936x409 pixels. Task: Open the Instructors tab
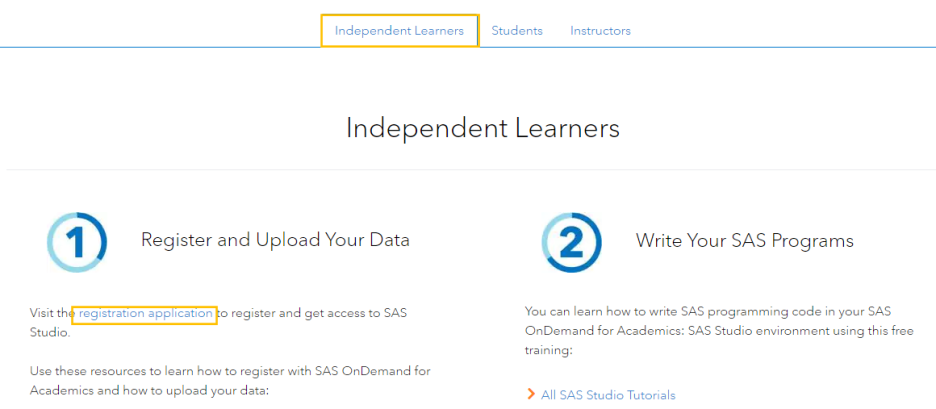[600, 31]
